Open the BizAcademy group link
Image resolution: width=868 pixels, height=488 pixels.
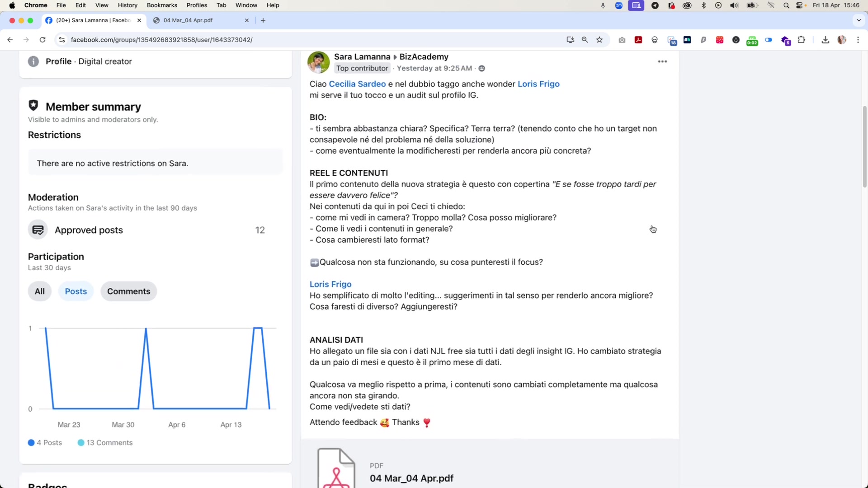tap(424, 57)
